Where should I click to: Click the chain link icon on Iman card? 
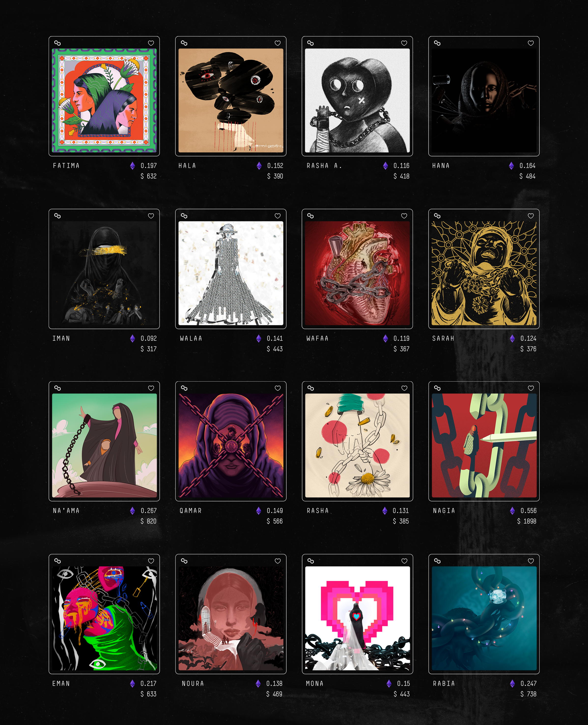pyautogui.click(x=57, y=216)
